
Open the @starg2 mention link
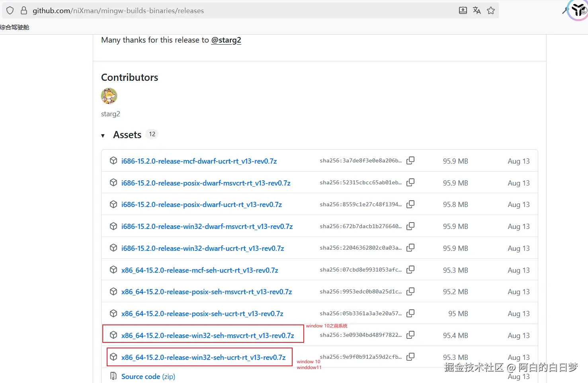(x=226, y=40)
